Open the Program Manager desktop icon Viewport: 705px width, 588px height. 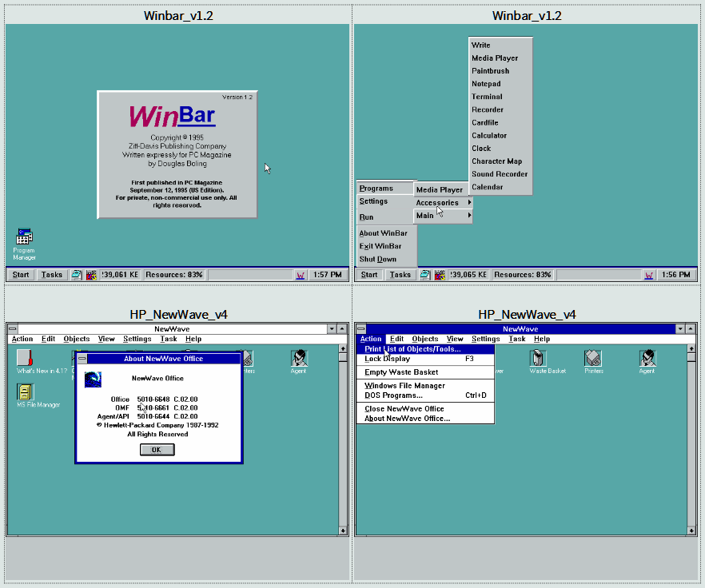point(24,244)
